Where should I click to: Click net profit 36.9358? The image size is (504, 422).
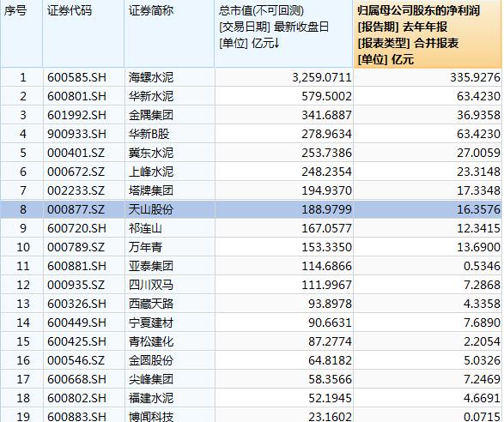[478, 115]
